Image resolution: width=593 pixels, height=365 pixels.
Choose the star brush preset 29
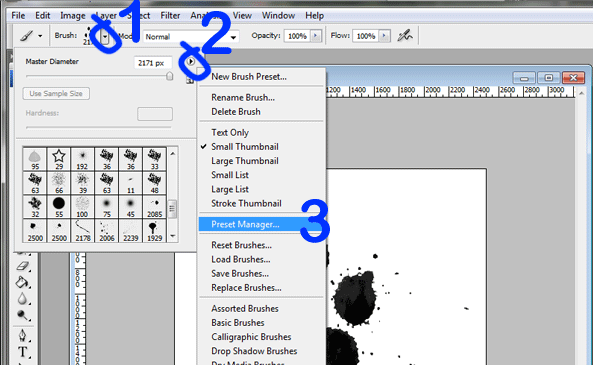tap(59, 159)
